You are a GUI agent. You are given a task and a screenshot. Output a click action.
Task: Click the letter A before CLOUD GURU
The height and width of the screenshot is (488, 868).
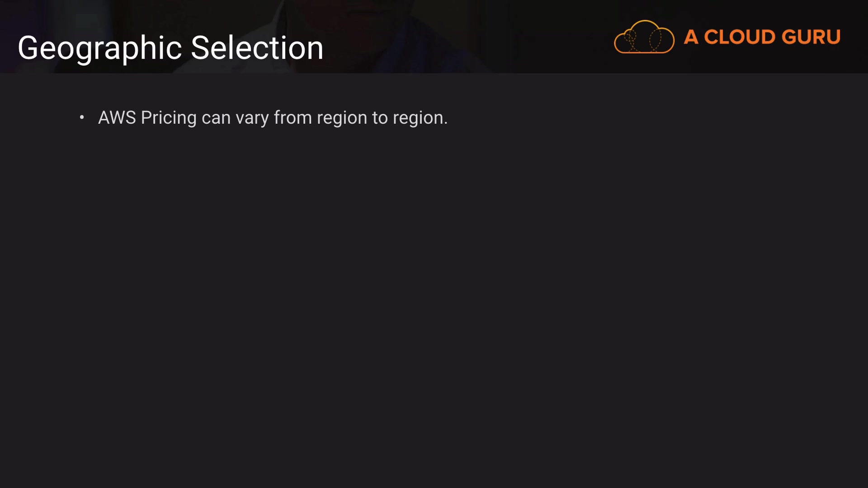[690, 37]
